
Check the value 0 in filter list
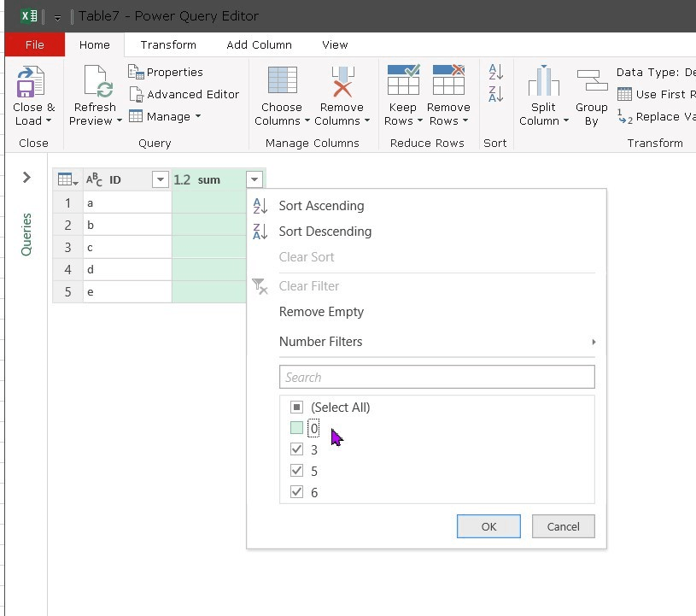(x=297, y=428)
